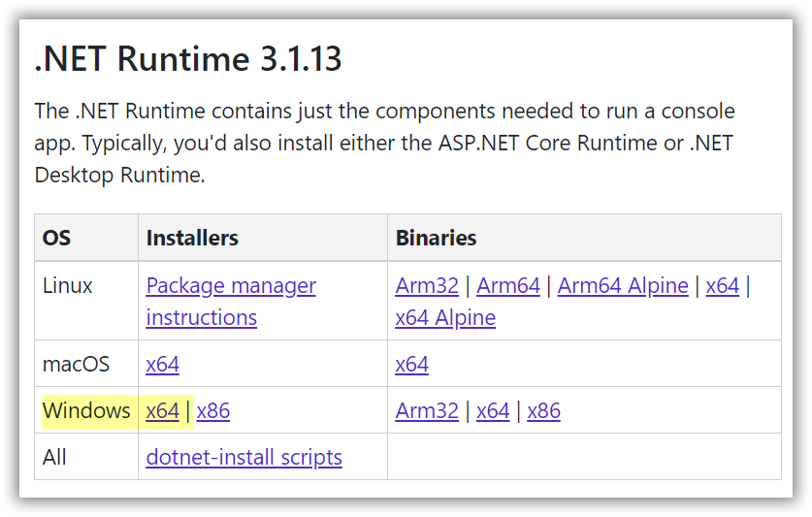
Task: Download the Linux Arm64 binary
Action: pos(508,285)
